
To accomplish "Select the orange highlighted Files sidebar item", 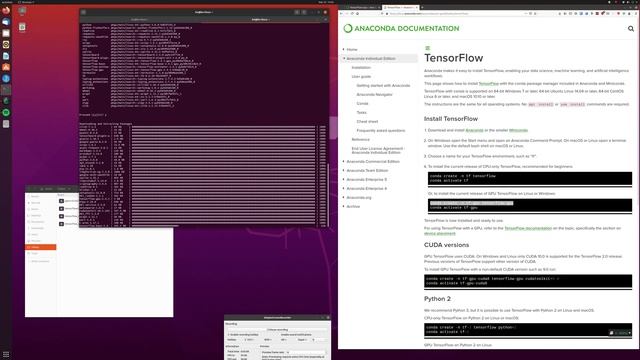I will [x=41, y=247].
